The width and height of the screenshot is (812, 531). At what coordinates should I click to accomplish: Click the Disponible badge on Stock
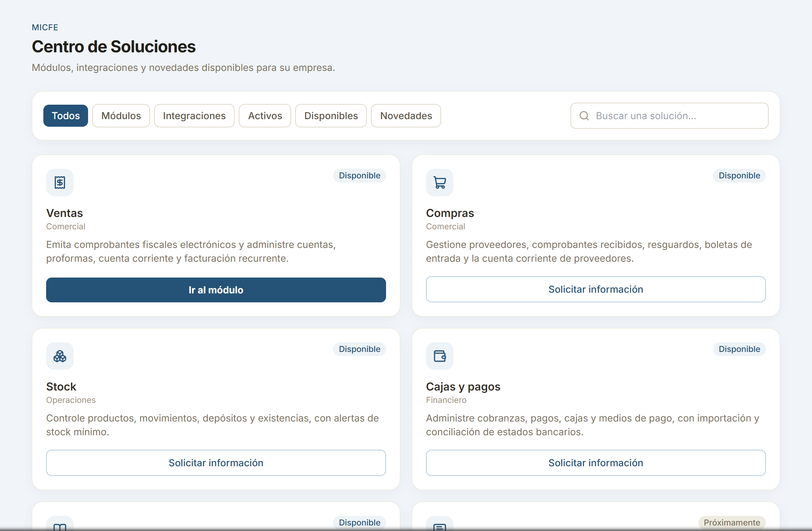tap(360, 349)
